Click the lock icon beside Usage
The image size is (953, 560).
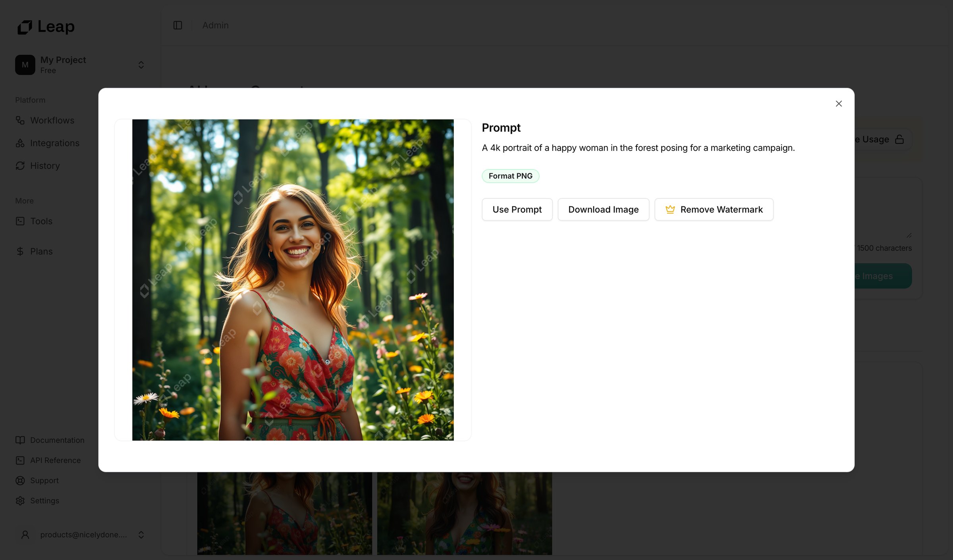899,139
